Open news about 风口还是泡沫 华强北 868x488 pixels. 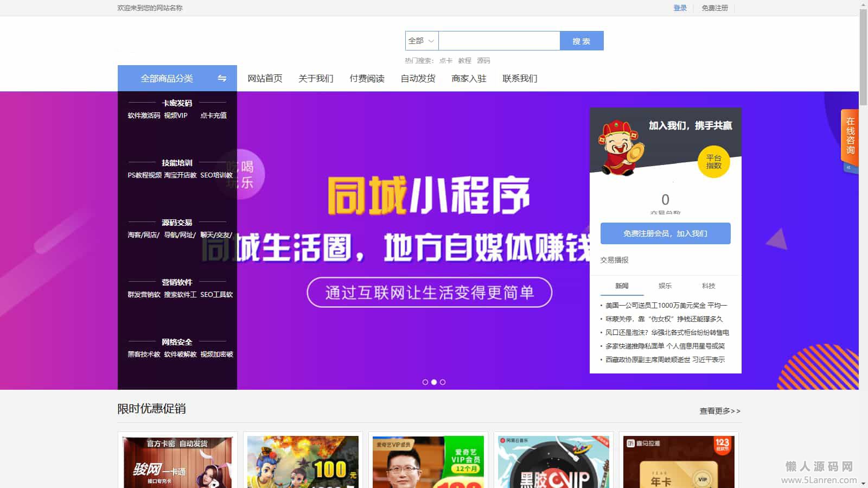coord(667,332)
